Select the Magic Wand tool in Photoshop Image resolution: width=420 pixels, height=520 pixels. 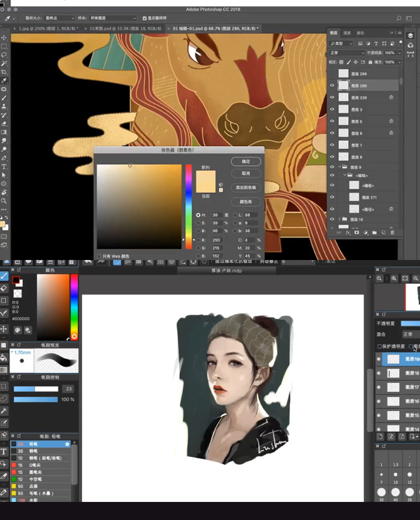pyautogui.click(x=4, y=63)
